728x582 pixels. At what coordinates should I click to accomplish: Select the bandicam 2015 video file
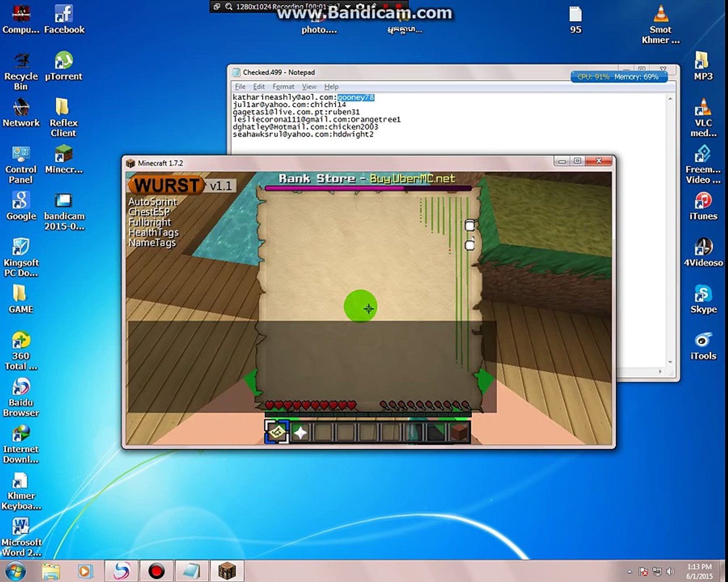point(64,211)
